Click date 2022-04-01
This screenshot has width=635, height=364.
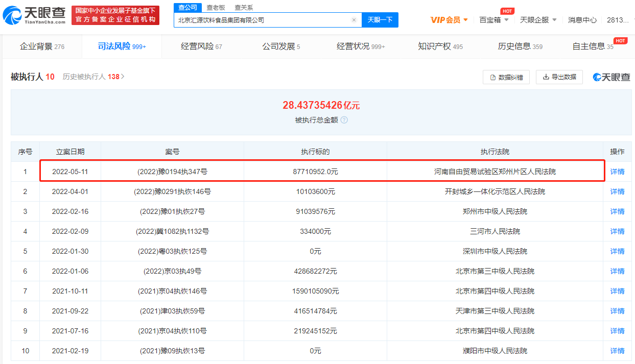[x=70, y=191]
